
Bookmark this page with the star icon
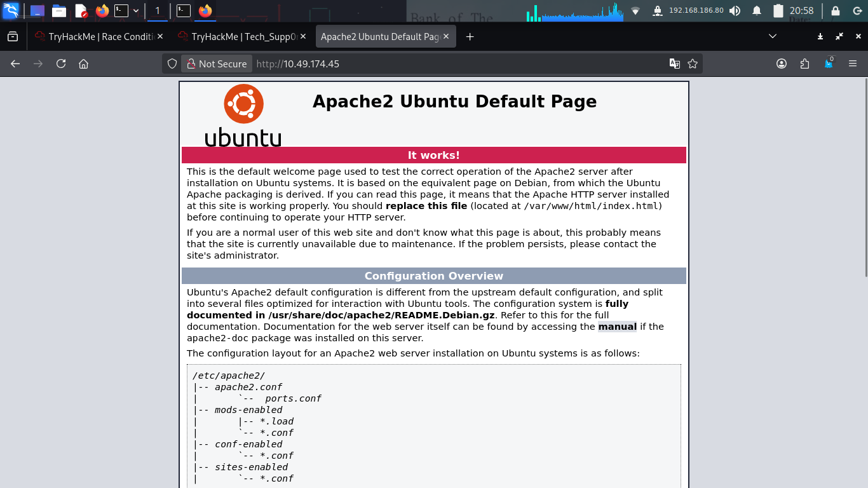(693, 64)
